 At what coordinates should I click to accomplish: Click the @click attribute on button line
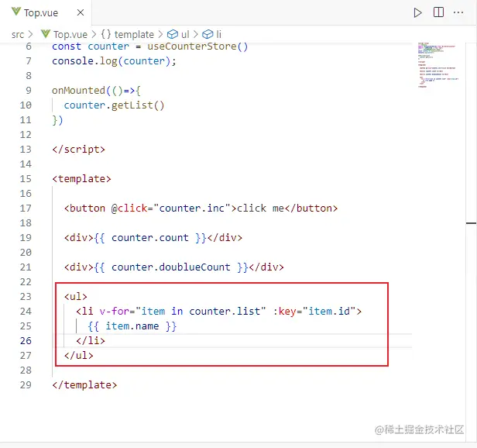point(129,208)
